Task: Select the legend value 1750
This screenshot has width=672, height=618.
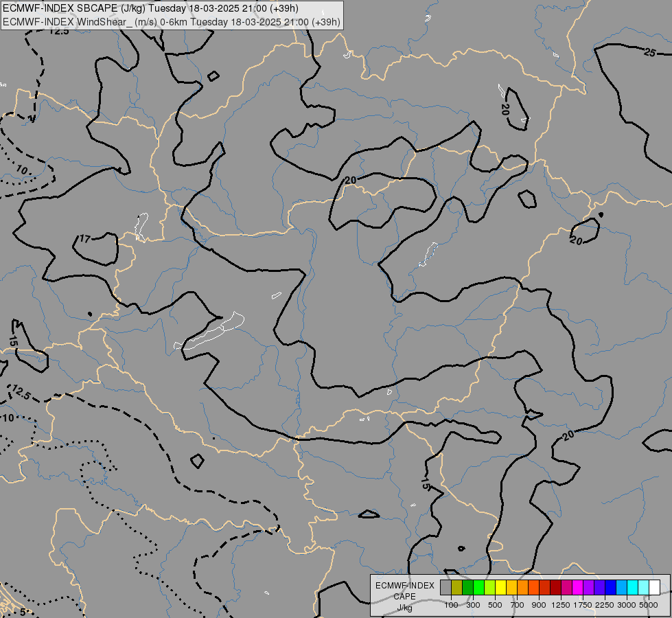Action: pos(583,605)
